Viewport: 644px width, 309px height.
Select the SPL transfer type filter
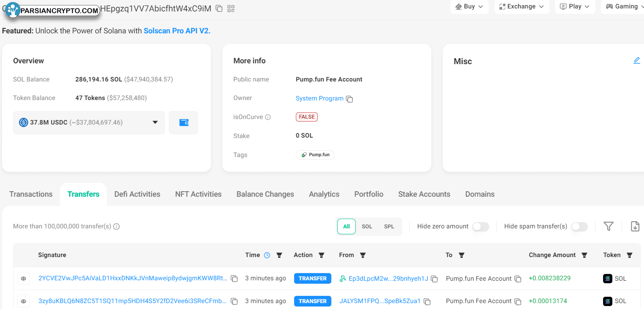coord(389,226)
